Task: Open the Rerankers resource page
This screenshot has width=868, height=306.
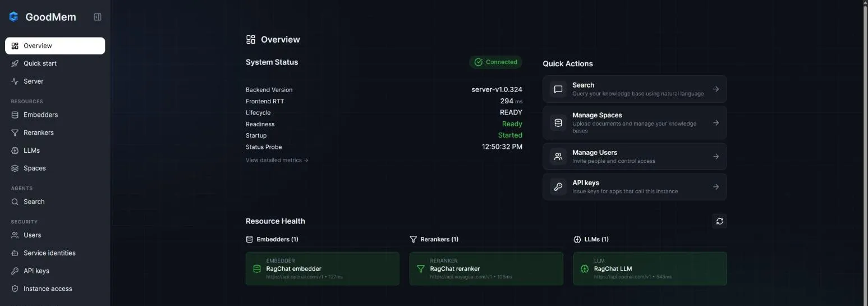Action: click(55, 133)
